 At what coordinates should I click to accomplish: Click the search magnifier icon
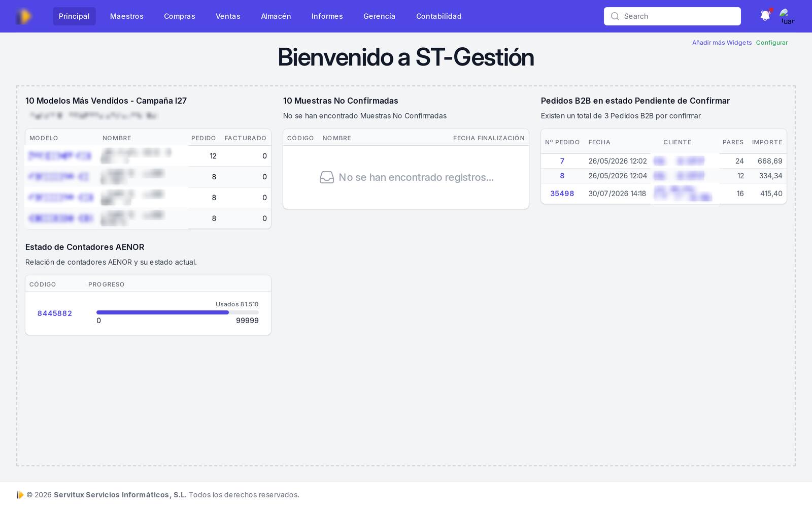tap(615, 16)
